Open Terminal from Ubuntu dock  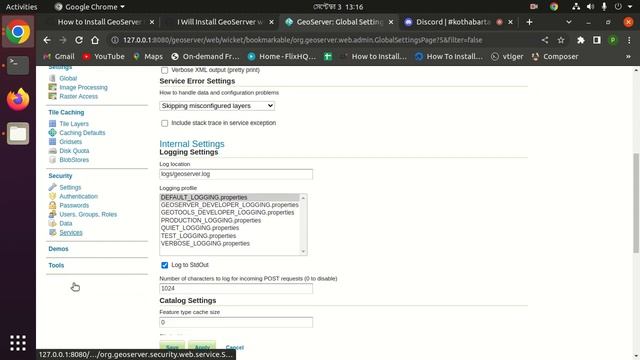coord(18,65)
